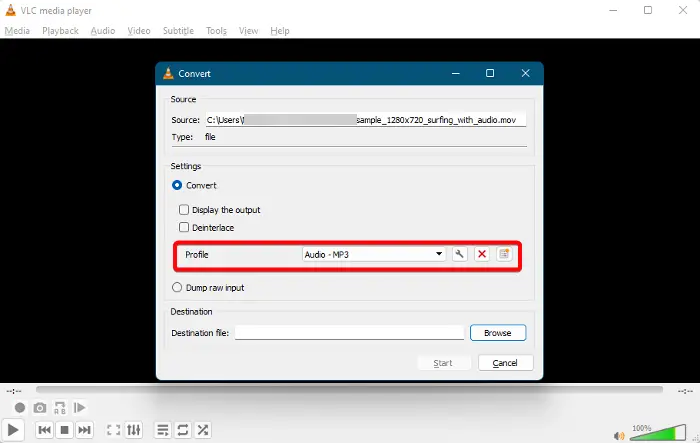Stop playback with the stop button
Image resolution: width=700 pixels, height=443 pixels.
coord(64,430)
